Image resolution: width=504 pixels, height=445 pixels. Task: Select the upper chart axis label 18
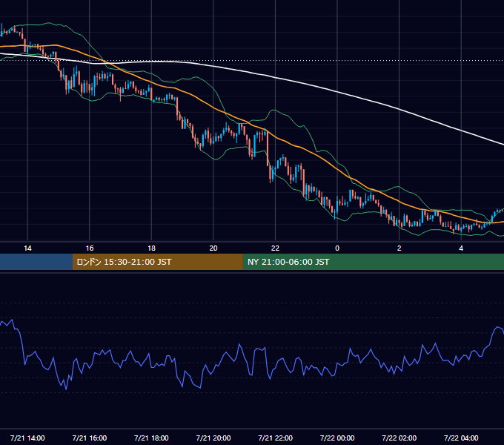pos(151,248)
